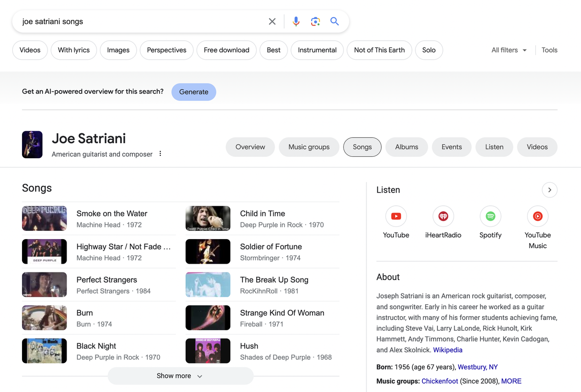Open the Westbury, NY birthplace link
The image size is (581, 392).
(x=478, y=367)
